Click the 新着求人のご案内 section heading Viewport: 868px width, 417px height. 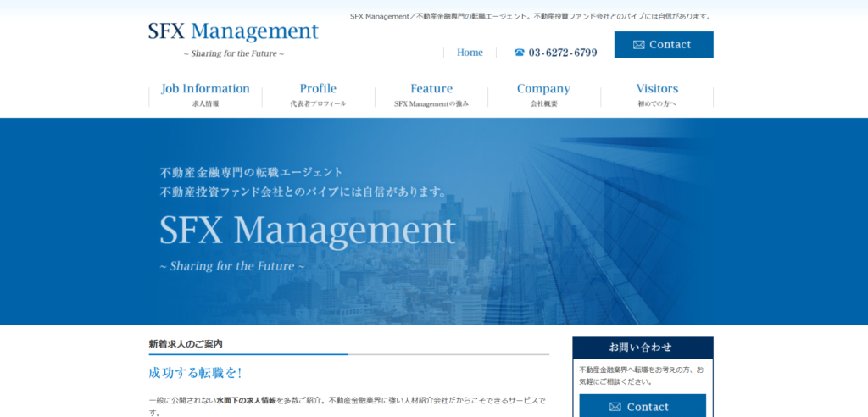(186, 344)
